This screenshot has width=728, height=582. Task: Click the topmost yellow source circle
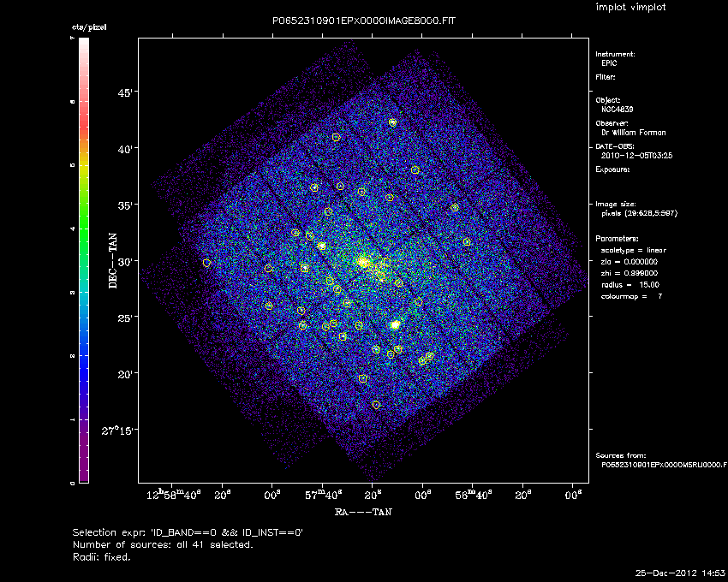(x=393, y=123)
